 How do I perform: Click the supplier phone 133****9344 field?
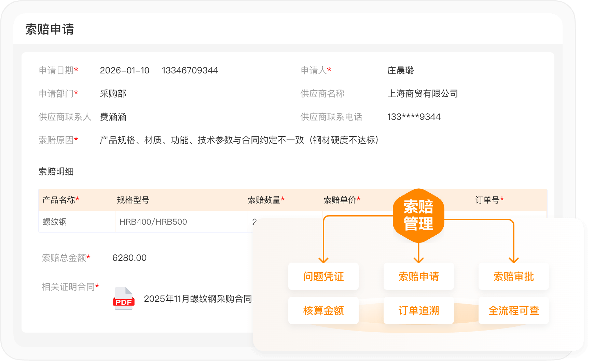click(414, 117)
